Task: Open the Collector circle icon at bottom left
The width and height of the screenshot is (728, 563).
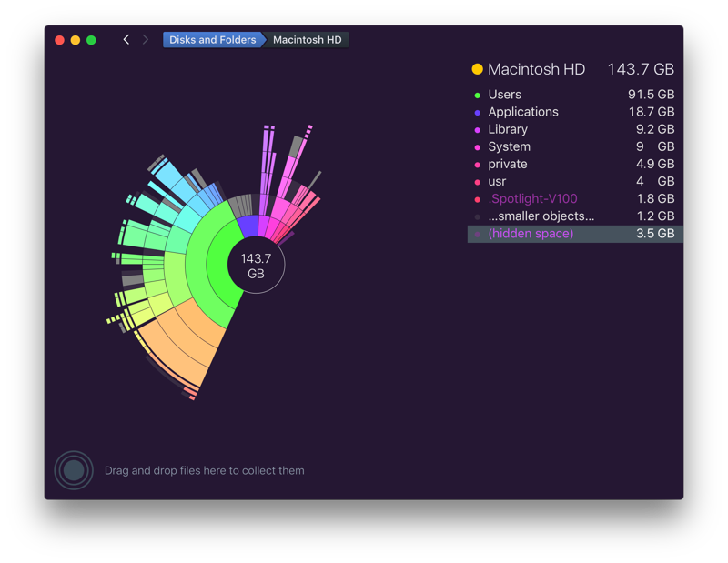Action: 74,470
